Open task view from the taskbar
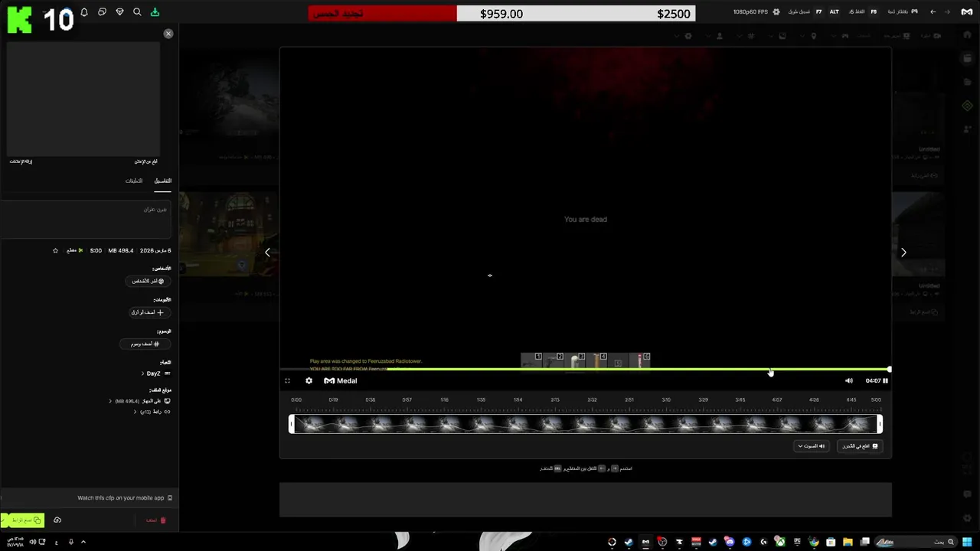Image resolution: width=980 pixels, height=551 pixels. (864, 542)
